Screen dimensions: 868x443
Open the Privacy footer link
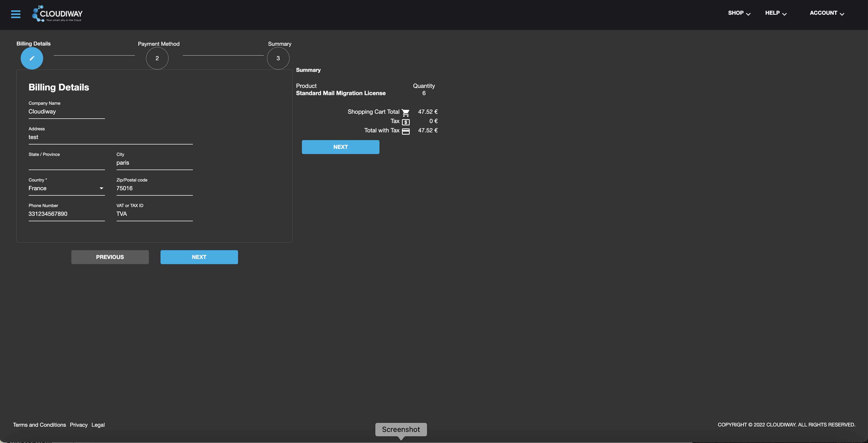click(79, 425)
